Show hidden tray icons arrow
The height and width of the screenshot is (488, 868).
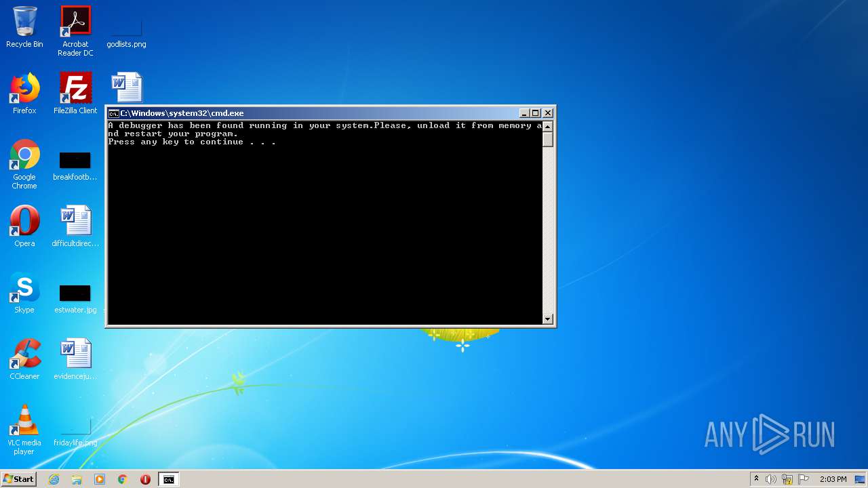pyautogui.click(x=756, y=479)
